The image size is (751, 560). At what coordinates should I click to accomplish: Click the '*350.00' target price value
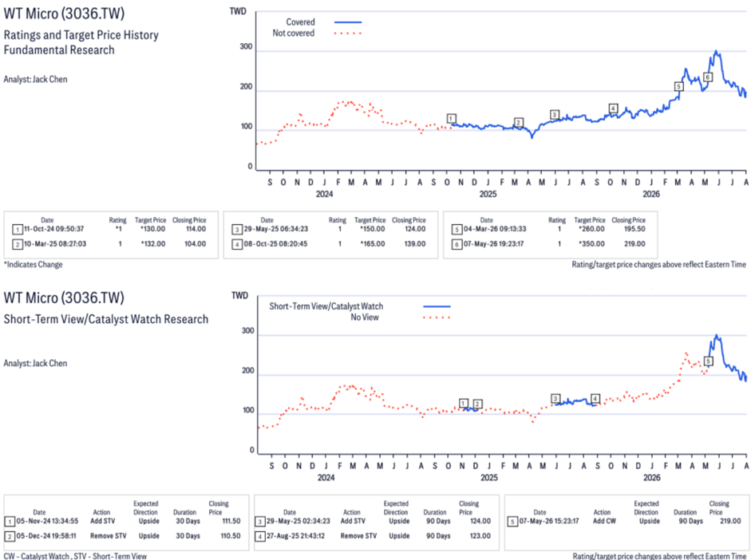pyautogui.click(x=591, y=243)
